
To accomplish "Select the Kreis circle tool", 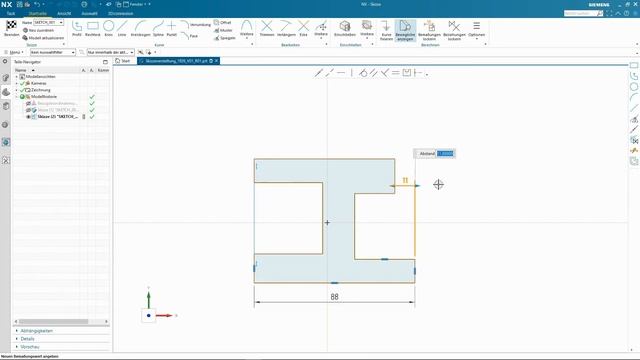I will click(109, 29).
